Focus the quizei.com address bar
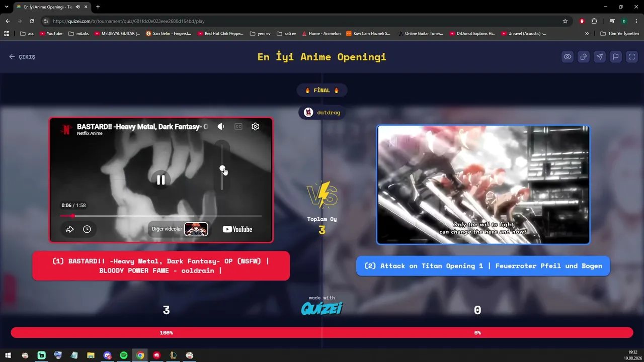Image resolution: width=644 pixels, height=362 pixels. [x=302, y=21]
